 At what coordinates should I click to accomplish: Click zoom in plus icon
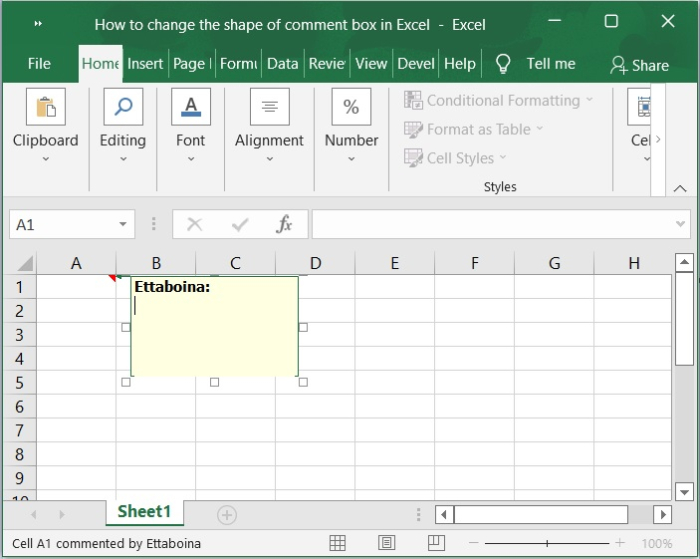click(620, 543)
